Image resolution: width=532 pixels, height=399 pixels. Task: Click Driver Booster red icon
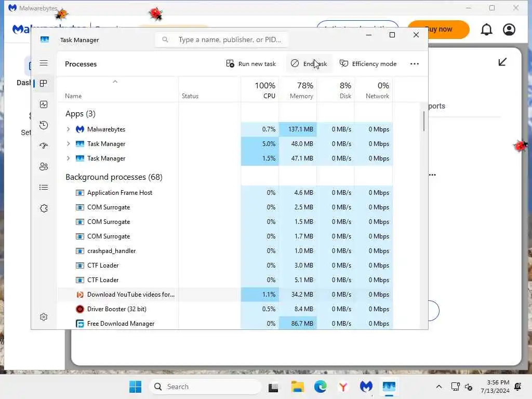click(x=79, y=309)
